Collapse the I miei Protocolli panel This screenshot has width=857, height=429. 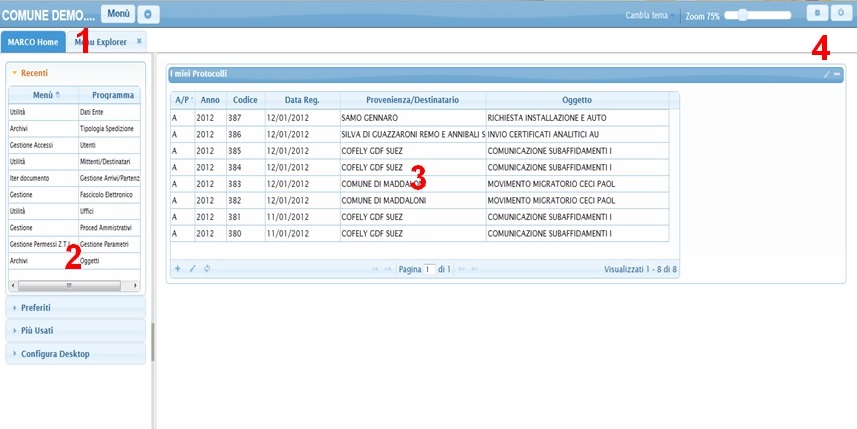[837, 75]
